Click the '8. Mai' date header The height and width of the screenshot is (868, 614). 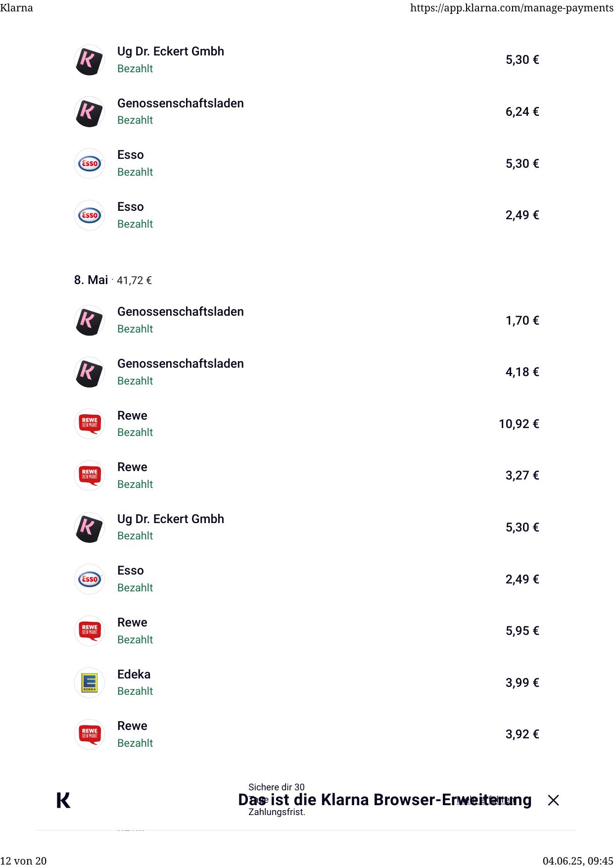click(x=91, y=280)
